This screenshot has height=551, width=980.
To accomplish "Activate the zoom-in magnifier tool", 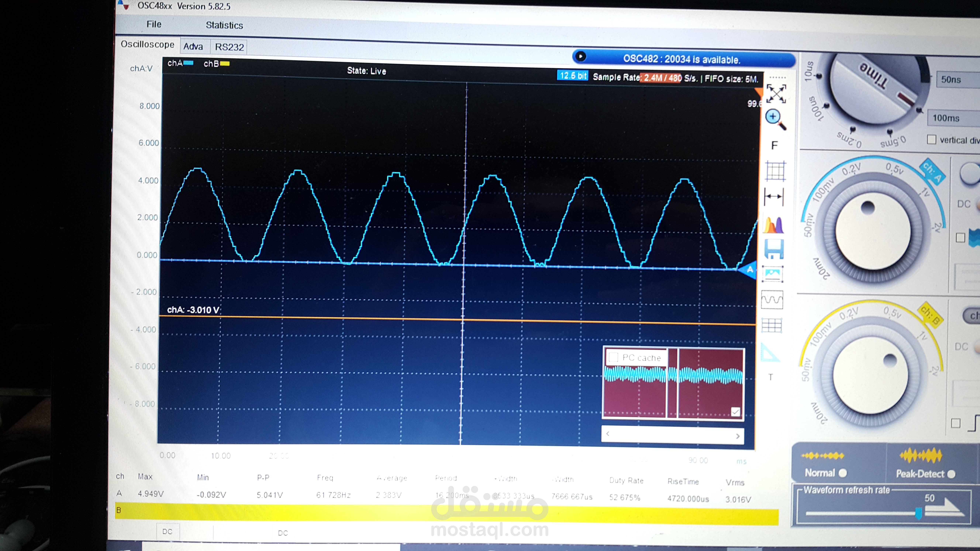I will 775,119.
